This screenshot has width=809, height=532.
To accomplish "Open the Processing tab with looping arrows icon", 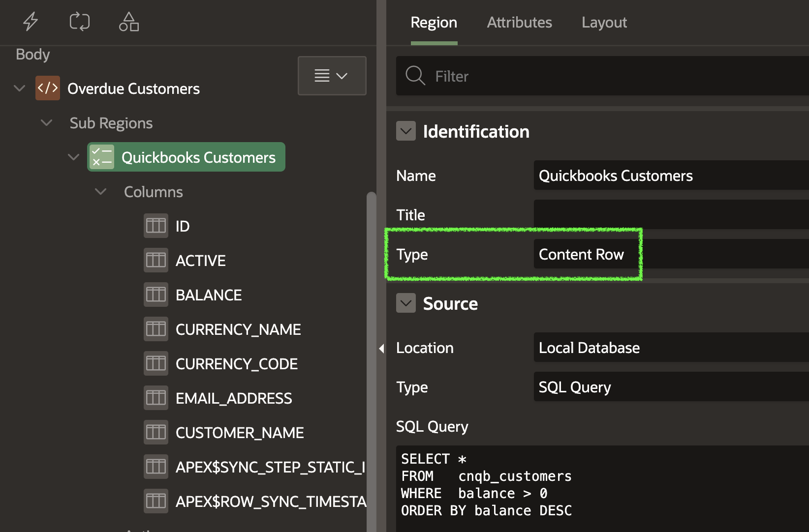I will (79, 22).
